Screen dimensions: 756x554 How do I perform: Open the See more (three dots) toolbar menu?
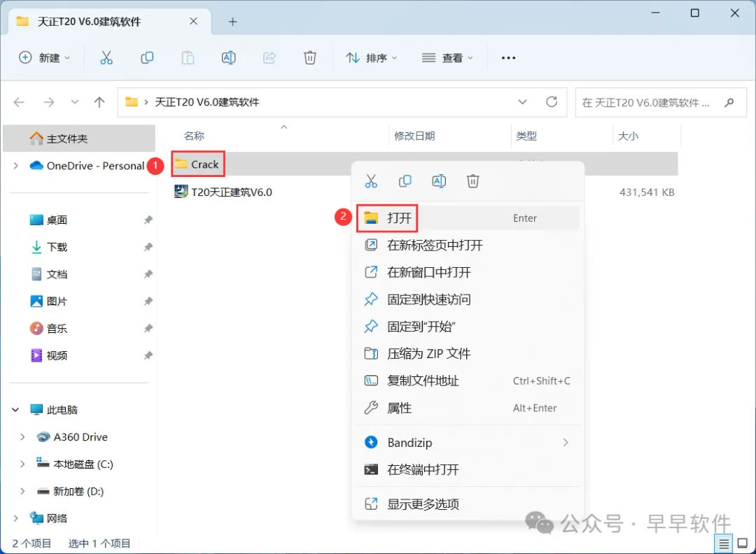coord(508,58)
